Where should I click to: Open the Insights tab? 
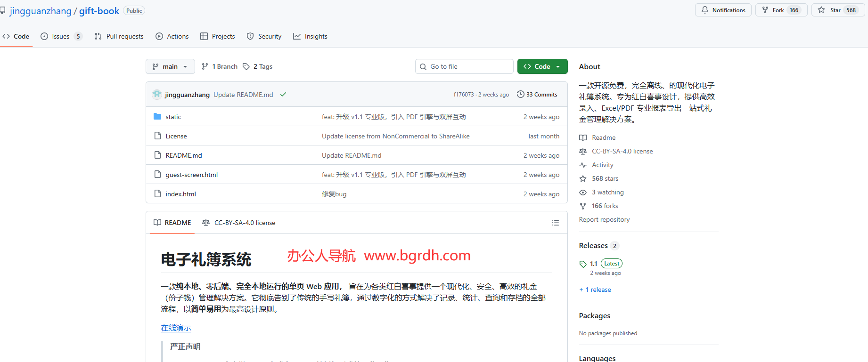[x=310, y=36]
